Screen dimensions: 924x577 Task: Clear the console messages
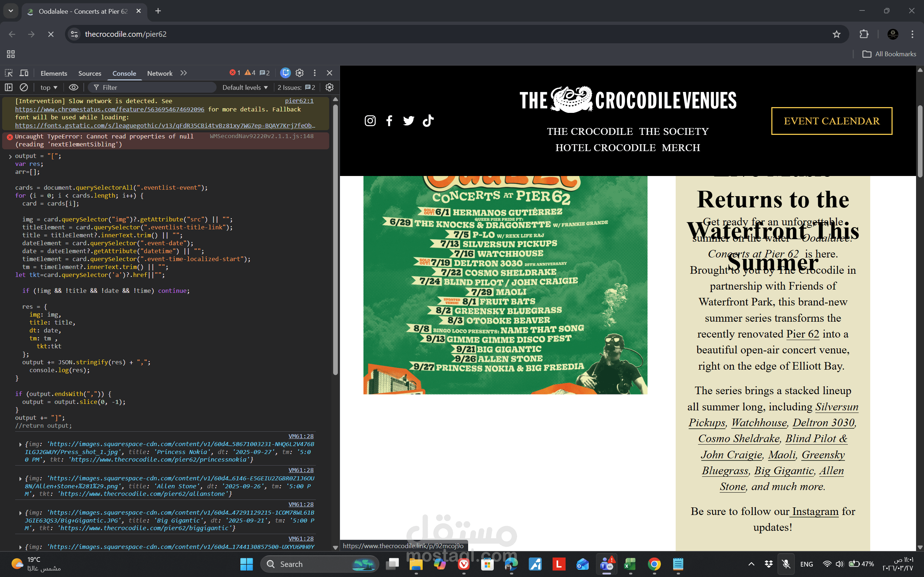pyautogui.click(x=24, y=87)
